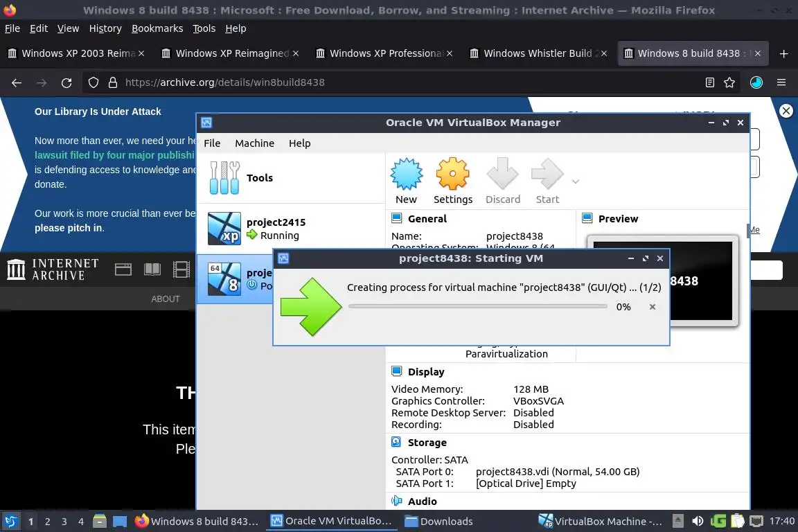This screenshot has width=798, height=532.
Task: Select project2415 virtual machine entry
Action: (x=291, y=229)
